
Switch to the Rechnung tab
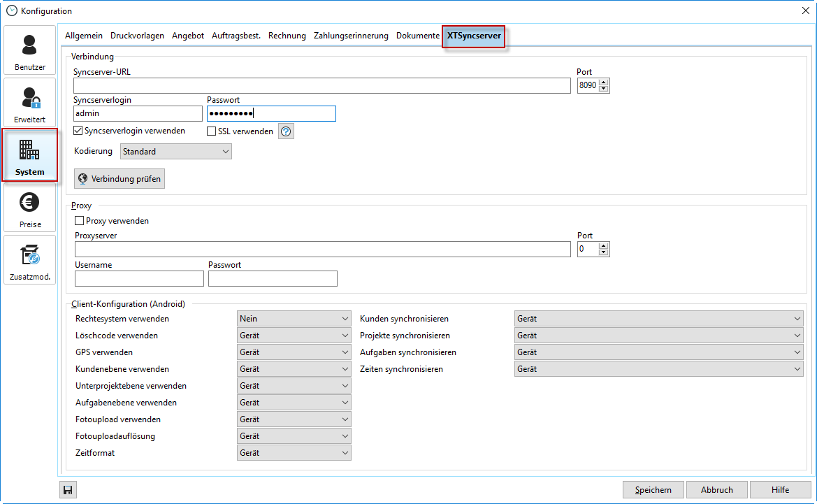(287, 35)
